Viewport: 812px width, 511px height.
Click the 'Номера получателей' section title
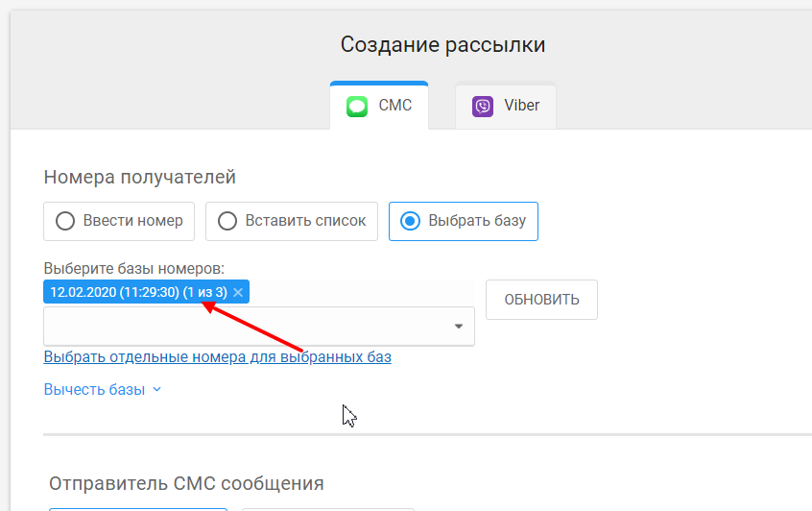pyautogui.click(x=140, y=177)
